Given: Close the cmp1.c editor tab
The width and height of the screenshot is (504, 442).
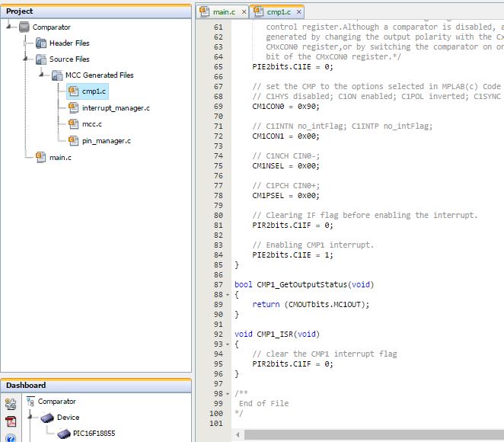Looking at the screenshot, I should click(299, 12).
